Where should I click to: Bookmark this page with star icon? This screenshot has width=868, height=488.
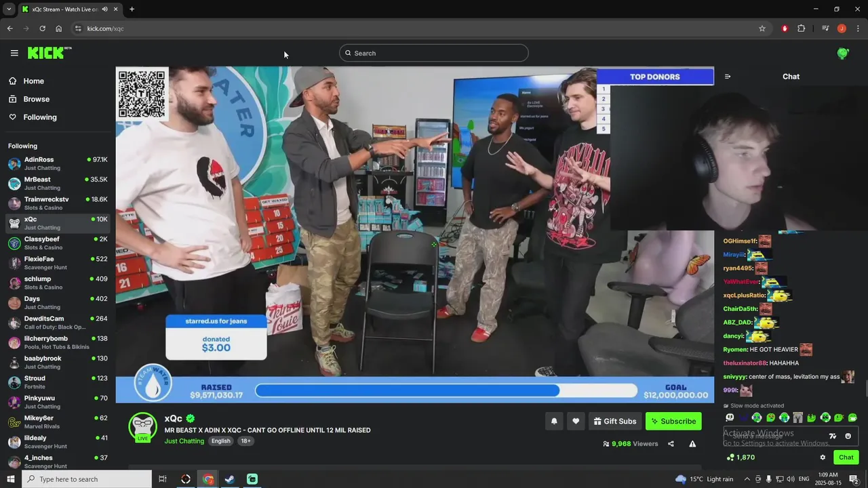[762, 28]
